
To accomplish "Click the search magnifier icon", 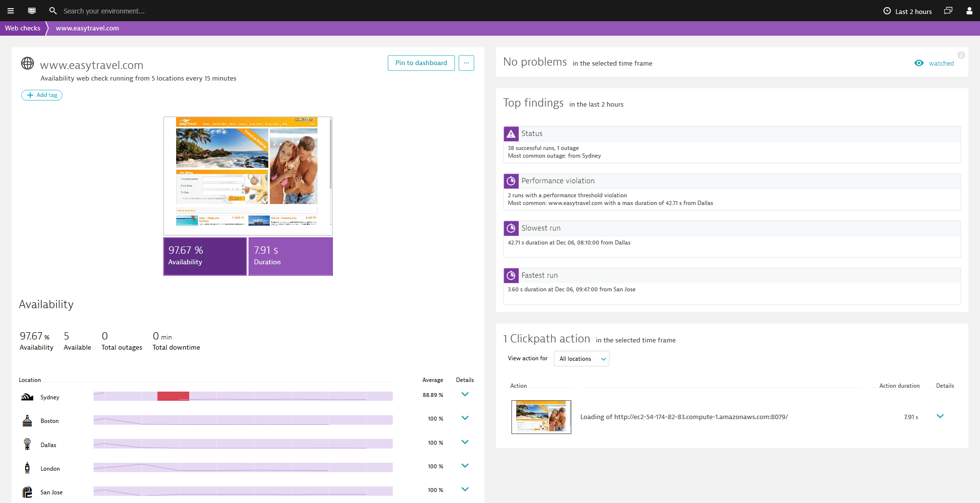I will tap(53, 11).
